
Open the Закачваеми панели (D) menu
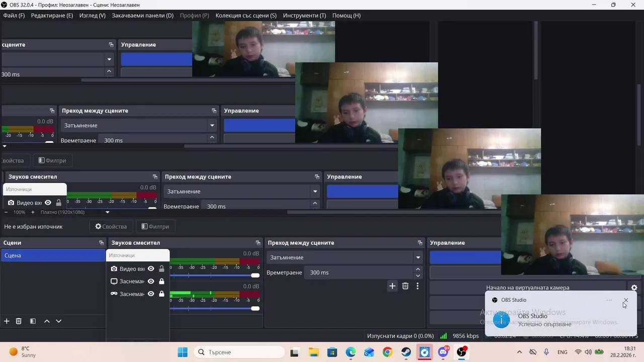tap(142, 16)
